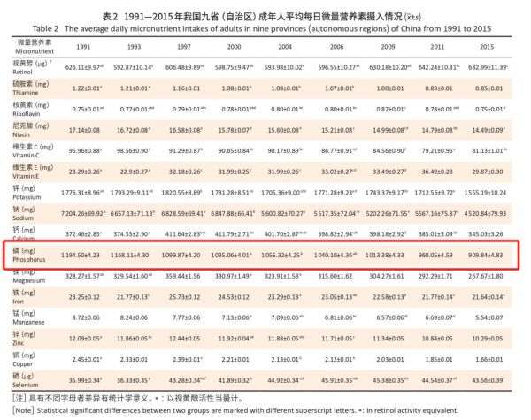Click the 2015 column header
Screen dimensions: 531x420
pyautogui.click(x=487, y=46)
